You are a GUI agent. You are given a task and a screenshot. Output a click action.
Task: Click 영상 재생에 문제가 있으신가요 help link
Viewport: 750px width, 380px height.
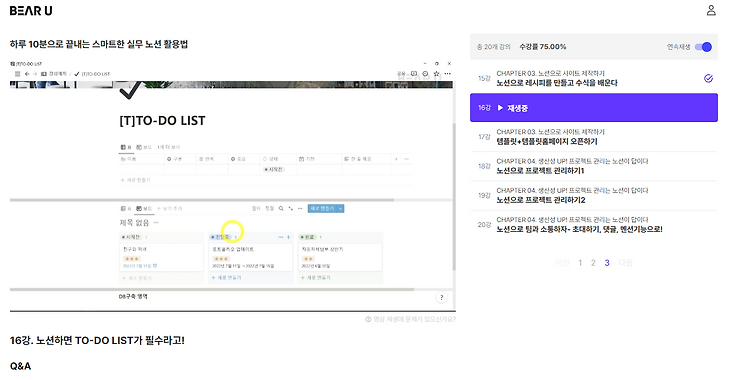tap(410, 319)
